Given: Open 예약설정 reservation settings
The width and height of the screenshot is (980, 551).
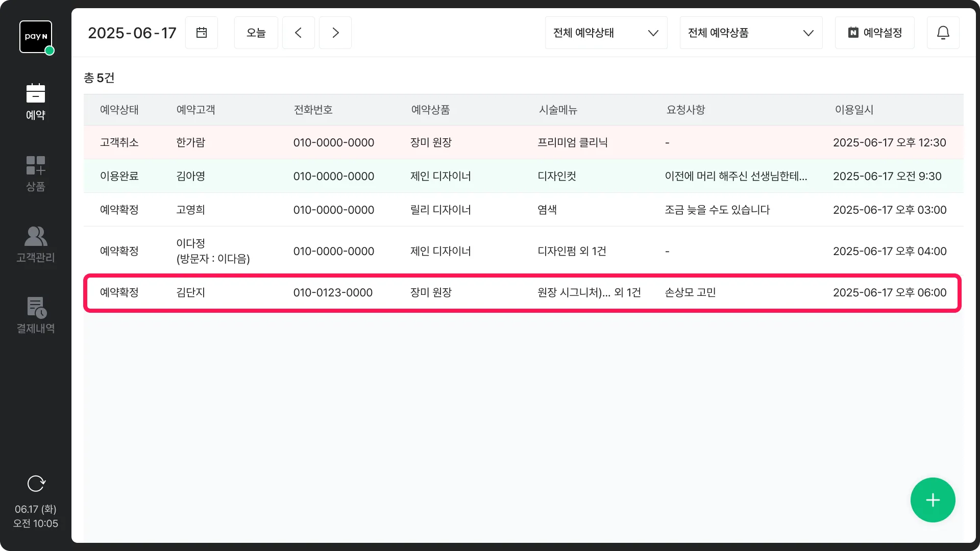Looking at the screenshot, I should coord(874,33).
